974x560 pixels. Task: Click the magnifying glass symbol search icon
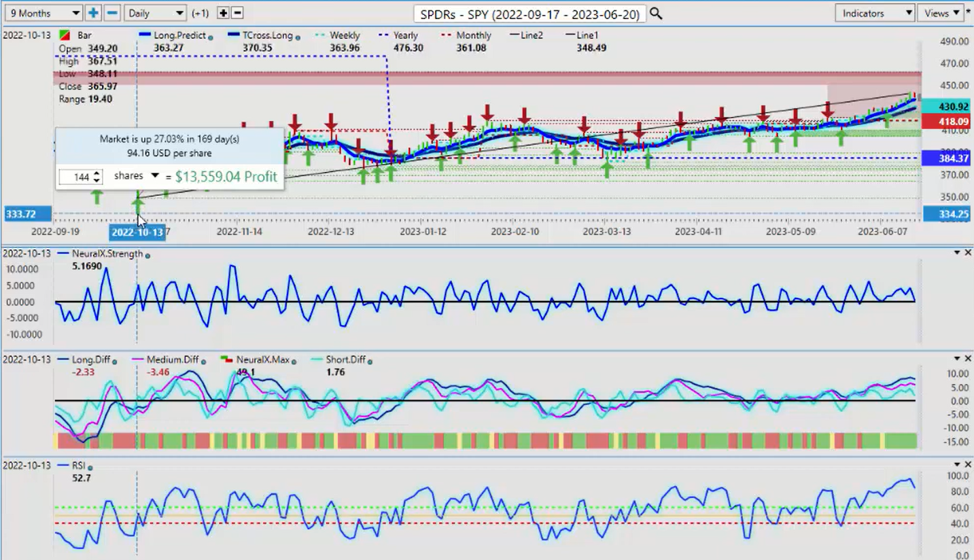click(x=656, y=13)
